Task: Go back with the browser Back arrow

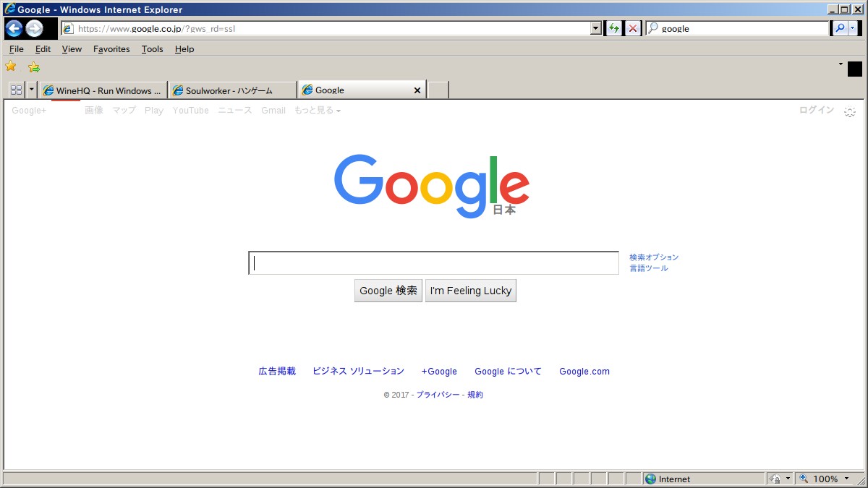Action: pyautogui.click(x=14, y=29)
